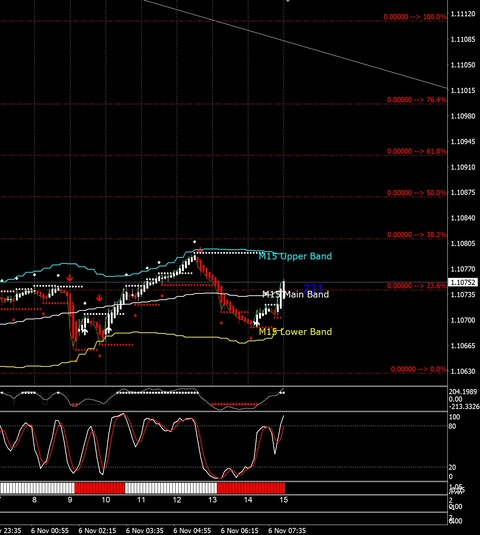Click the current price box 1.10752
Image resolution: width=480 pixels, height=535 pixels.
[x=463, y=282]
